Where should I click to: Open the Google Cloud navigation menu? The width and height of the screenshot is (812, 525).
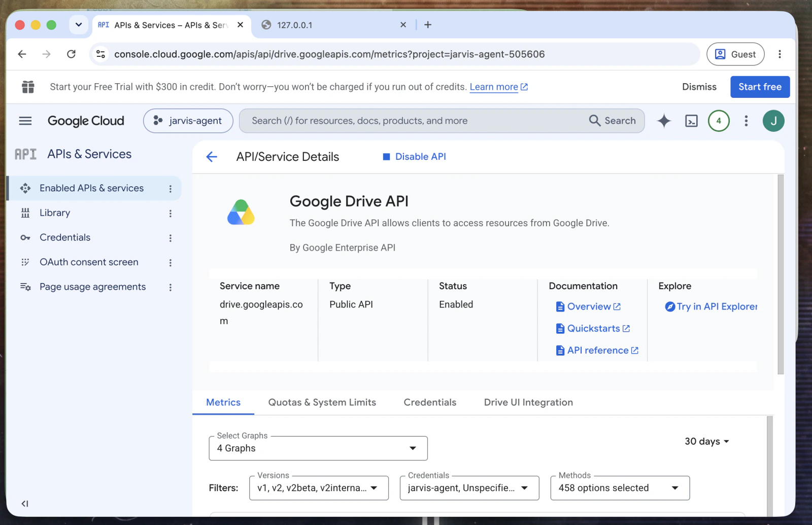click(x=25, y=121)
